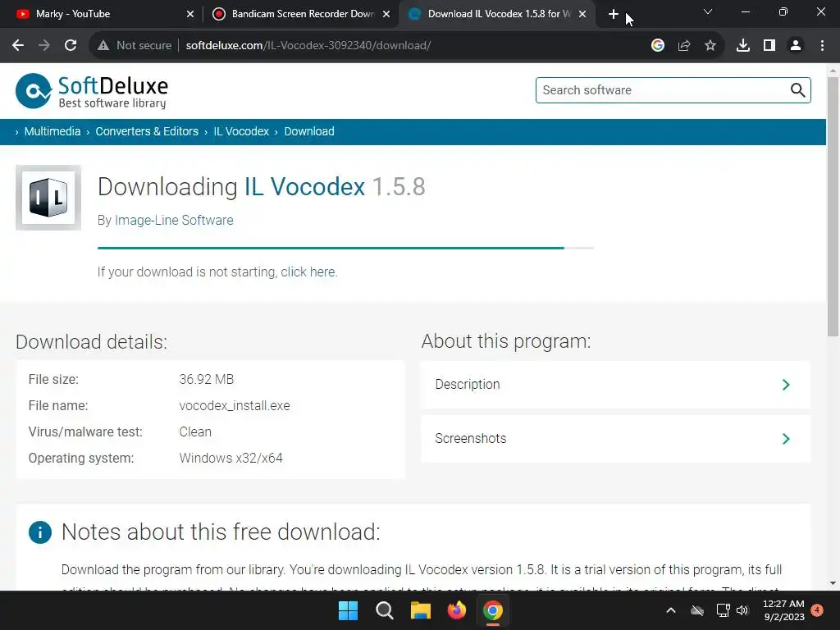Close the Marky - YouTube tab
The image size is (840, 630).
click(190, 15)
